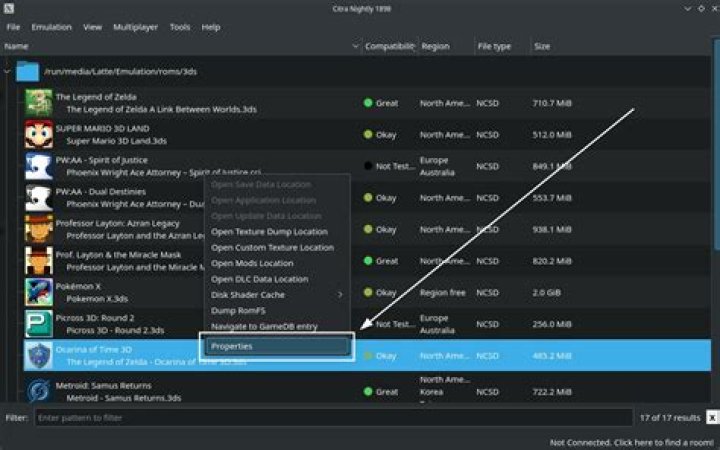Click the blue roms folder icon
The image size is (720, 450).
(28, 71)
